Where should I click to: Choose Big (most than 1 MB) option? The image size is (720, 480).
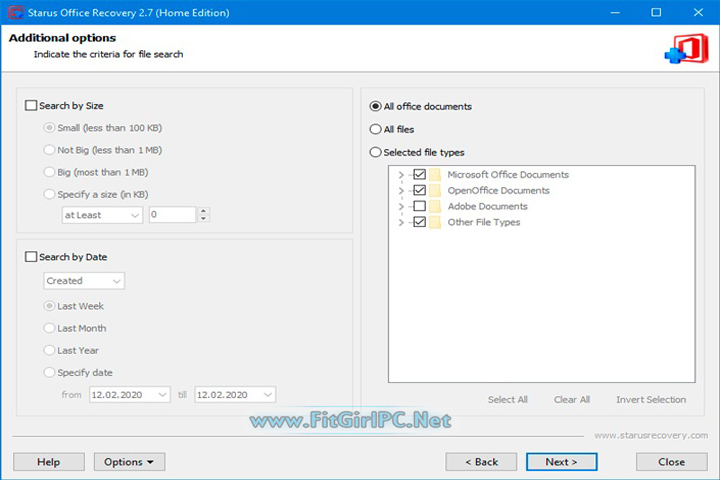[x=49, y=172]
